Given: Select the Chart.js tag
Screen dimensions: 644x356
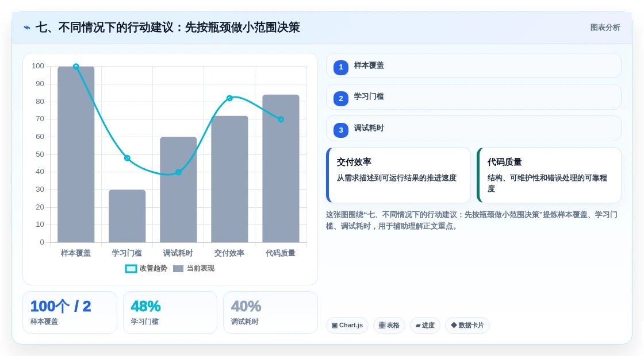Looking at the screenshot, I should (x=347, y=325).
